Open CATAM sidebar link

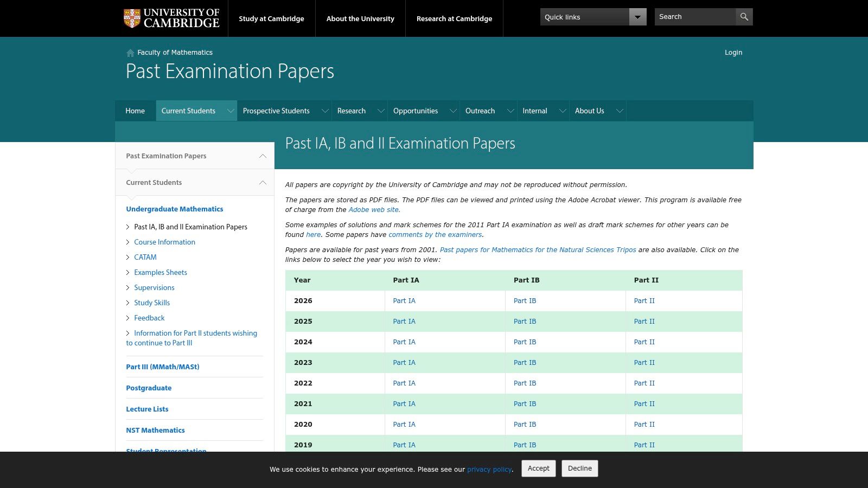145,257
